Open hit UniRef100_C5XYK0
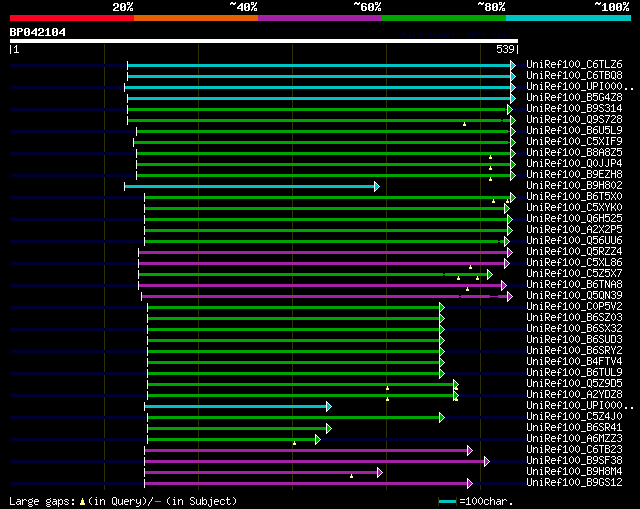Viewport: 640px width, 509px height. pyautogui.click(x=574, y=208)
